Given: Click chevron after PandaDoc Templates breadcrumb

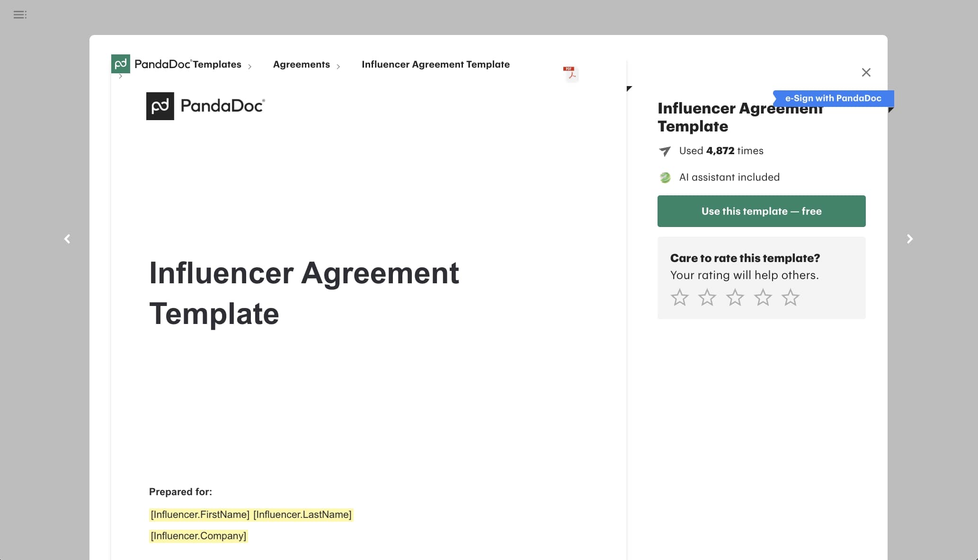Looking at the screenshot, I should 249,67.
